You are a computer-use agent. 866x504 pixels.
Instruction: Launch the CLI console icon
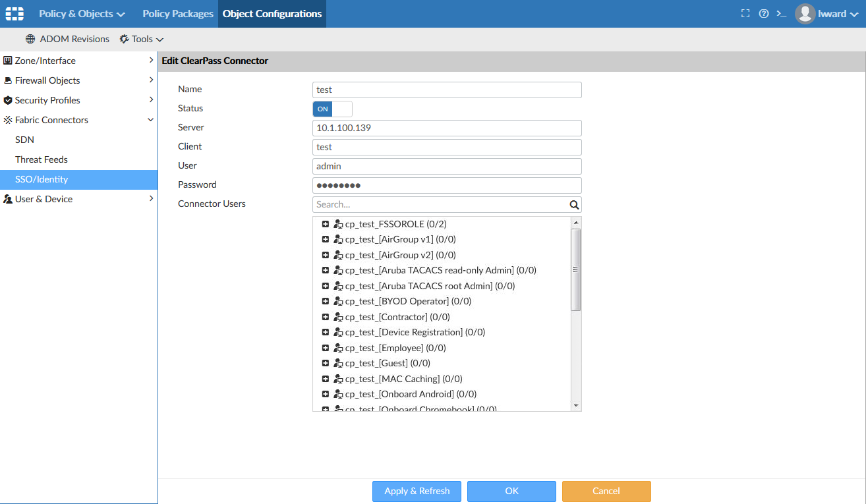(x=782, y=14)
